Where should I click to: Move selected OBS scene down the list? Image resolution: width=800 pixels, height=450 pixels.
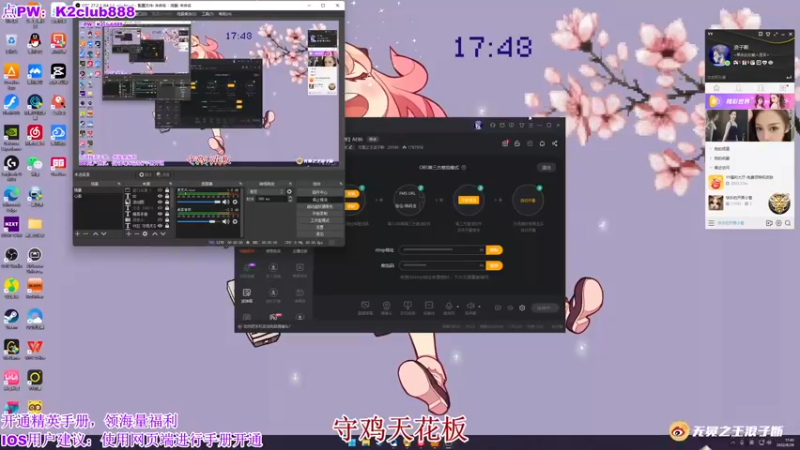pyautogui.click(x=104, y=234)
